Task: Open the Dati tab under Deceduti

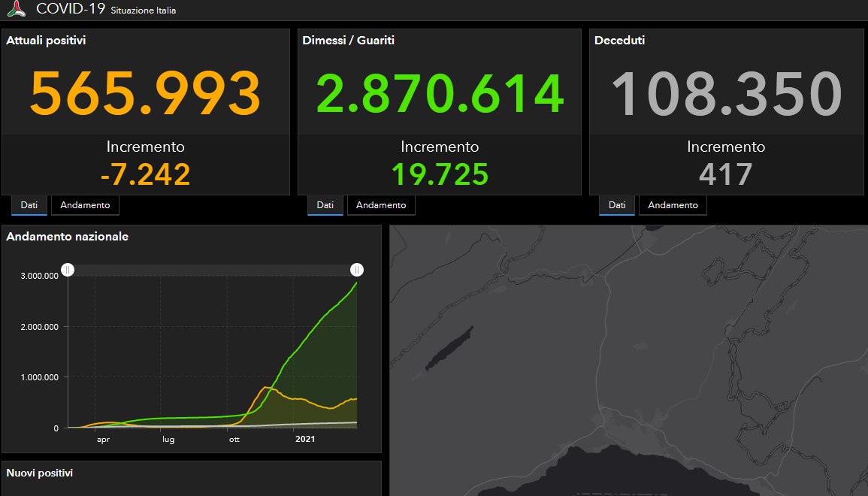Action: click(x=617, y=205)
